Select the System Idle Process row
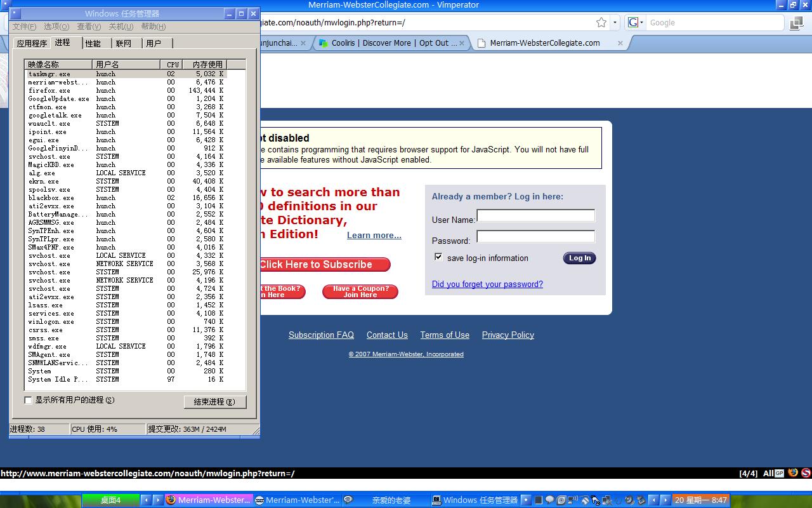Screen dimensions: 812x508 (x=126, y=380)
